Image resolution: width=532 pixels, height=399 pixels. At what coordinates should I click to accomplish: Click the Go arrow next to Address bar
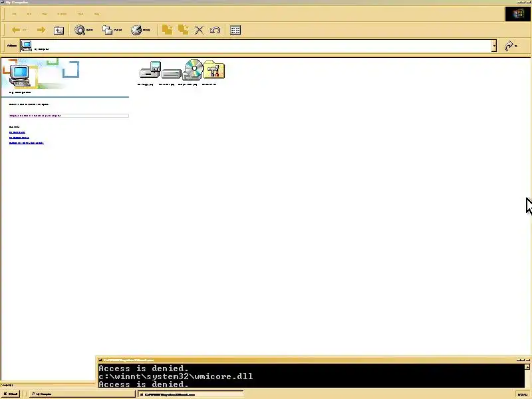click(511, 46)
